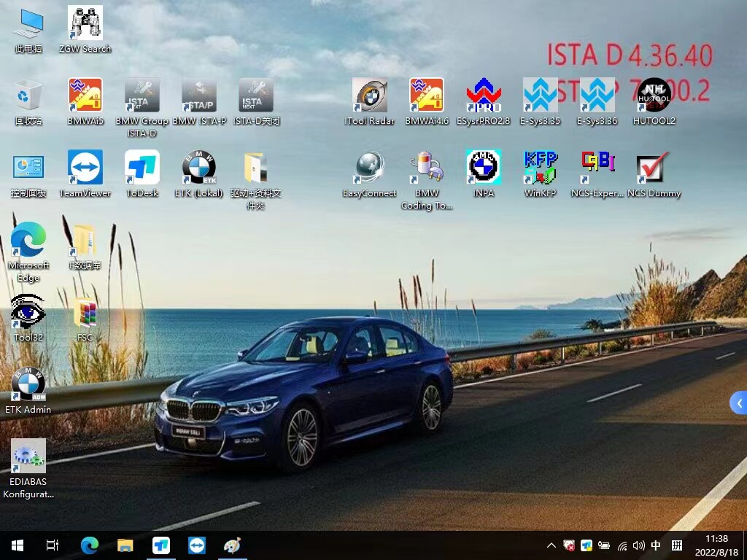The width and height of the screenshot is (747, 560).
Task: Open BMW Group ISTA-D
Action: tap(142, 108)
